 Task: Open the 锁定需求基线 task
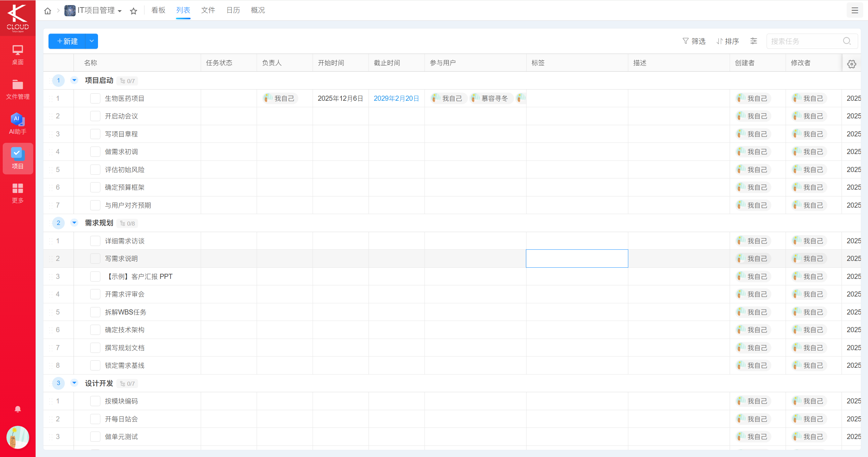(125, 365)
